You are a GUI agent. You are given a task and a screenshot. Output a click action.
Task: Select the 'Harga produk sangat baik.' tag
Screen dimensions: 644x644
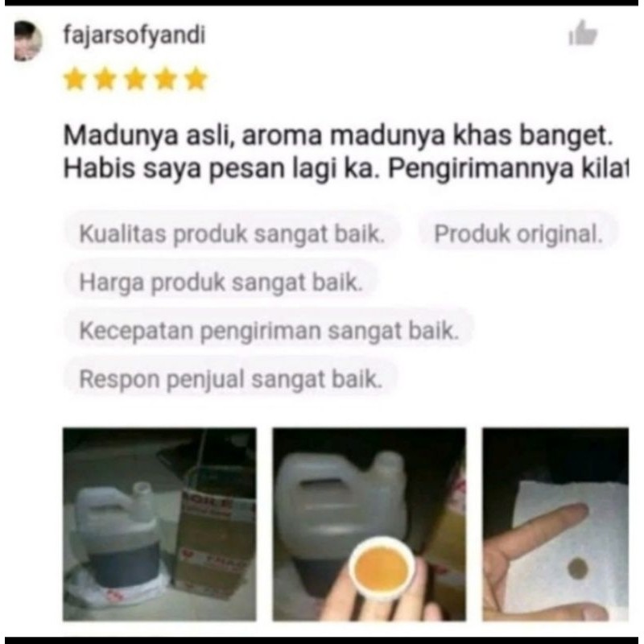[x=221, y=283]
